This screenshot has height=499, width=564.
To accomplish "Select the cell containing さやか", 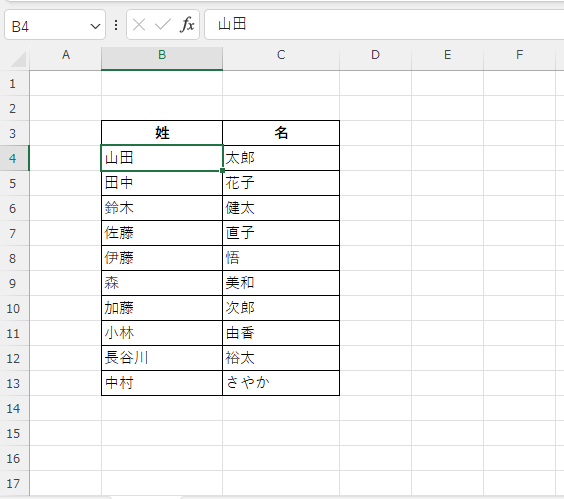I will click(281, 384).
